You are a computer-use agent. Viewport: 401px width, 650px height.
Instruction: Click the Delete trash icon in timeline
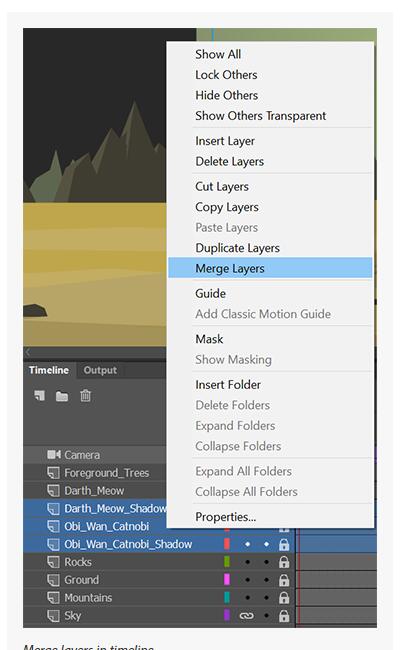85,396
